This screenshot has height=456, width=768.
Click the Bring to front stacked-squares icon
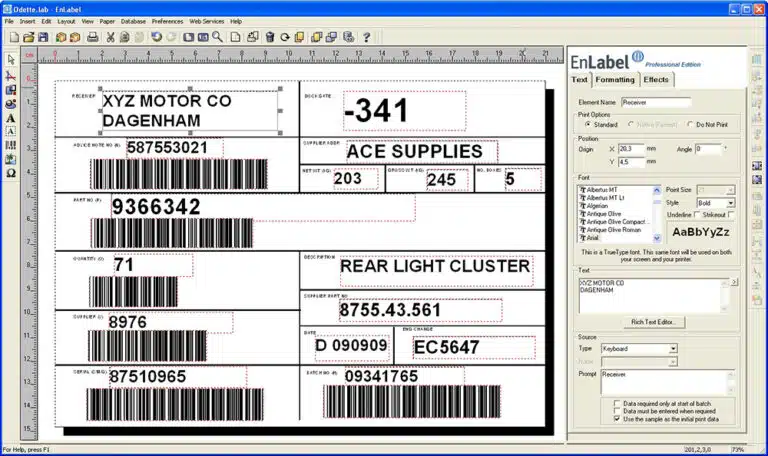(316, 37)
